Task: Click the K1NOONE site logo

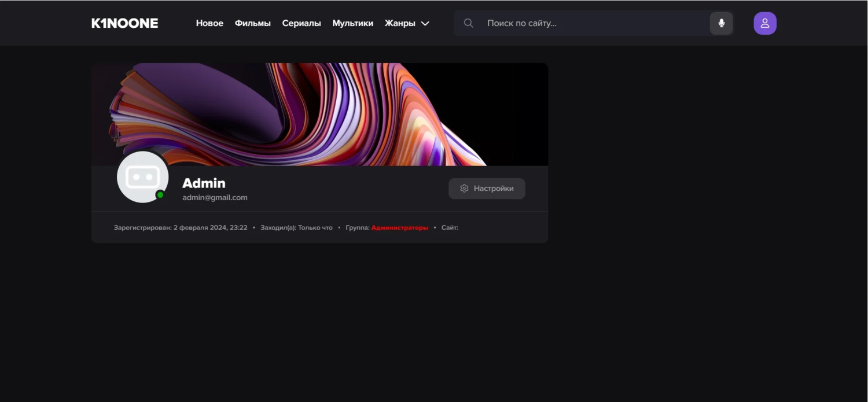Action: (x=125, y=23)
